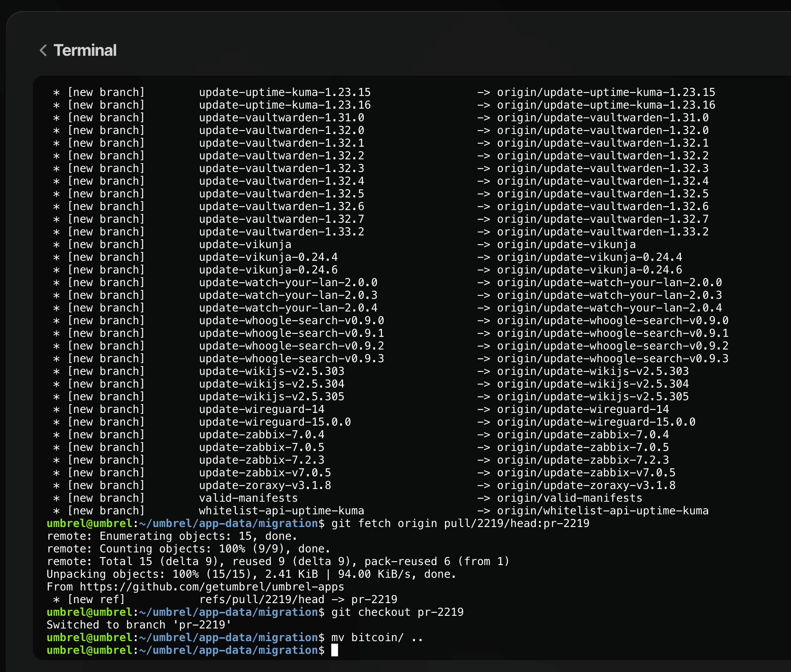Viewport: 791px width, 672px height.
Task: Click the 'git checkout pr-2219' command
Action: (x=397, y=612)
